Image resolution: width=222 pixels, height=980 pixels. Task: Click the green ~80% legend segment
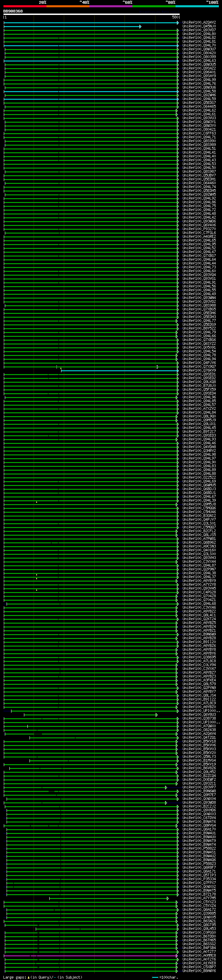(154, 6)
